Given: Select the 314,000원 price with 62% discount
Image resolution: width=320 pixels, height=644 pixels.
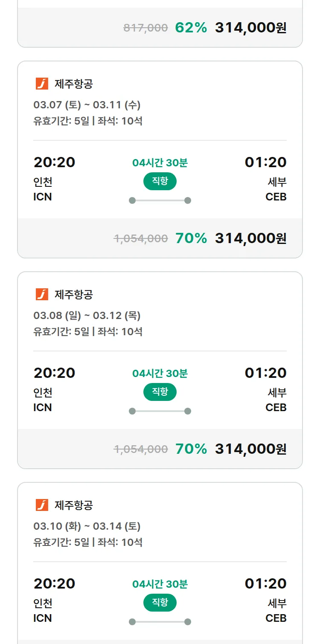Looking at the screenshot, I should (x=250, y=28).
